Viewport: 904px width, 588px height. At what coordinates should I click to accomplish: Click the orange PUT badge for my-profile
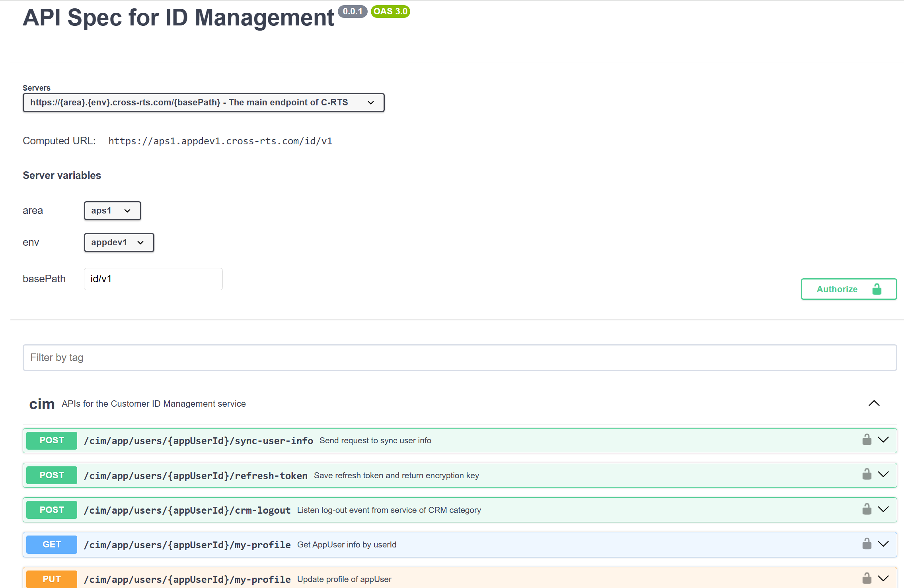[x=51, y=579]
